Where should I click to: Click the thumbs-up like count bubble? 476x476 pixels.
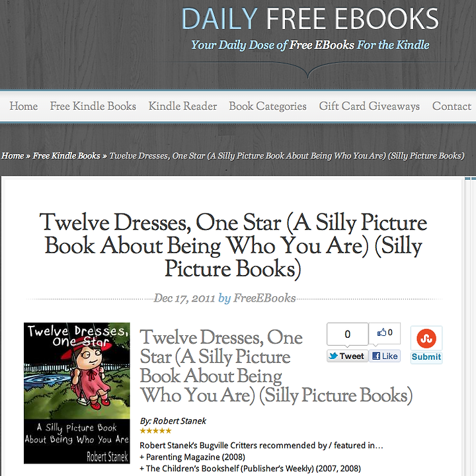click(x=385, y=333)
